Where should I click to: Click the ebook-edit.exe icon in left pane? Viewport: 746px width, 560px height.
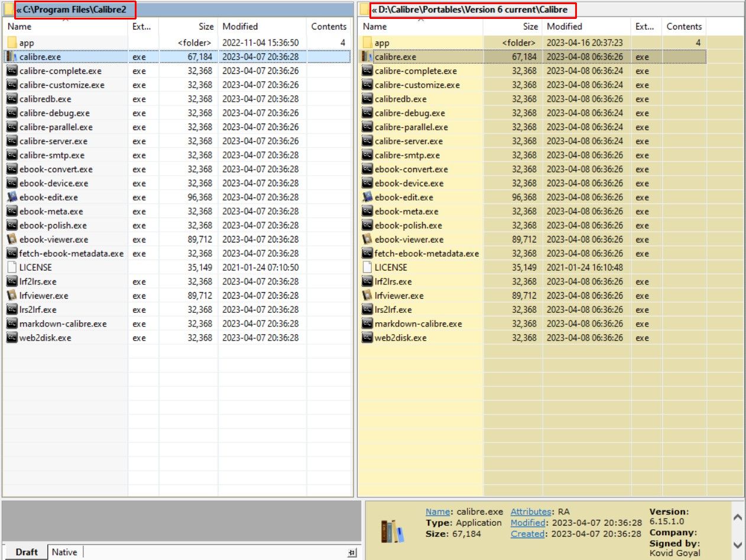12,198
